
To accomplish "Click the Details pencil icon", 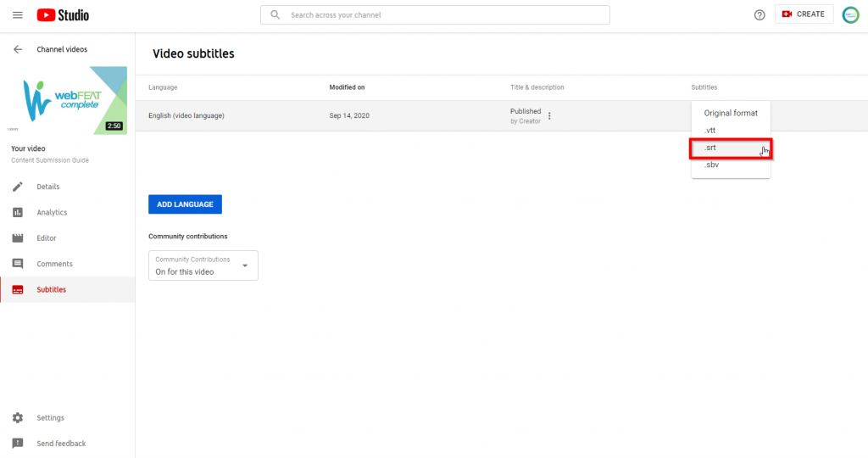I will coord(18,187).
